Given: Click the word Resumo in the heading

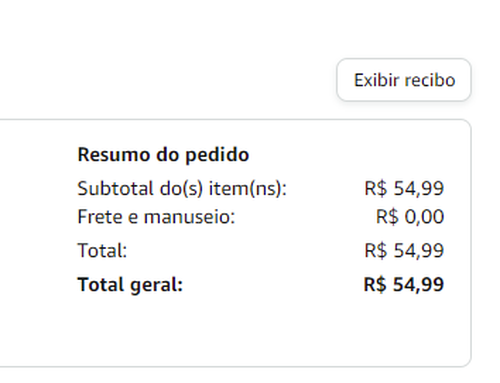Looking at the screenshot, I should 114,155.
